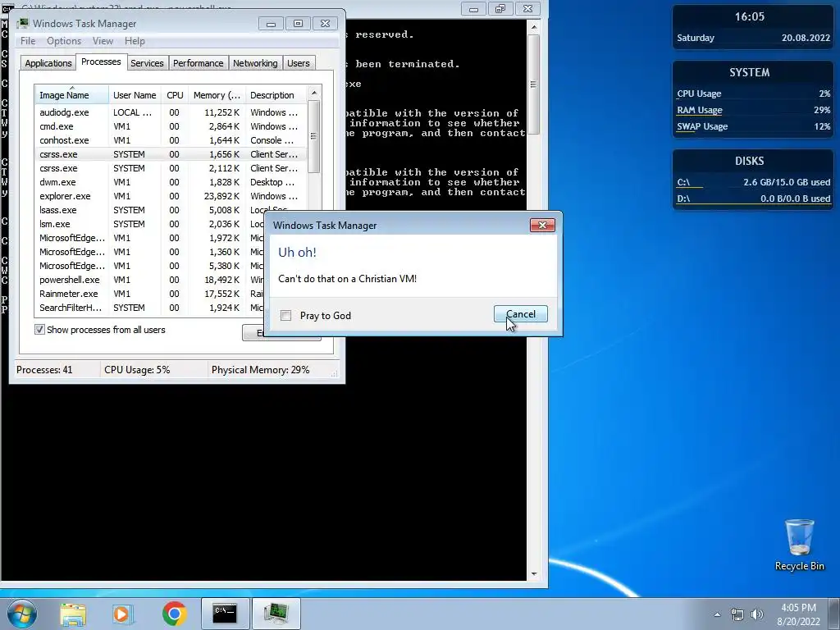Close the Uh oh dialog
This screenshot has height=630, width=840.
pyautogui.click(x=542, y=225)
